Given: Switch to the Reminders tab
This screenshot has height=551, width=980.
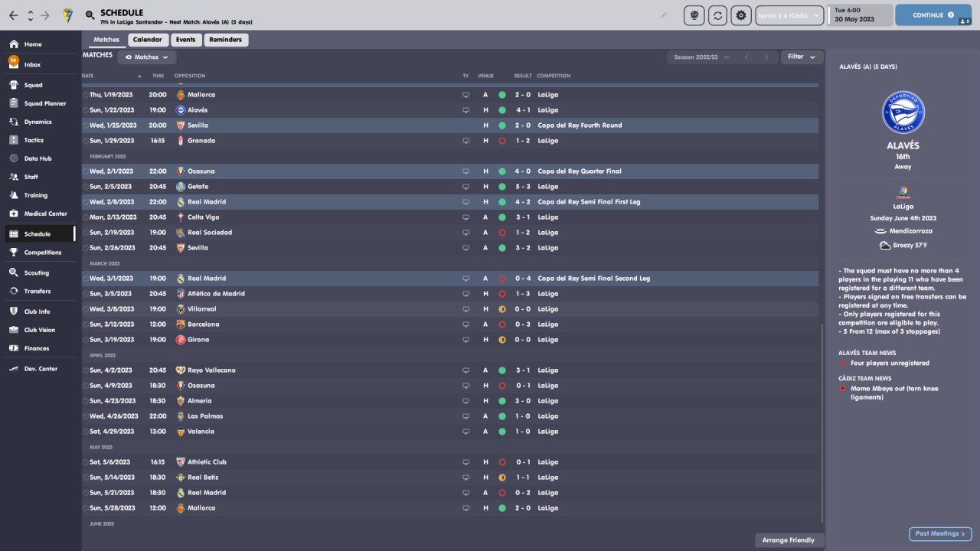Looking at the screenshot, I should tap(225, 40).
